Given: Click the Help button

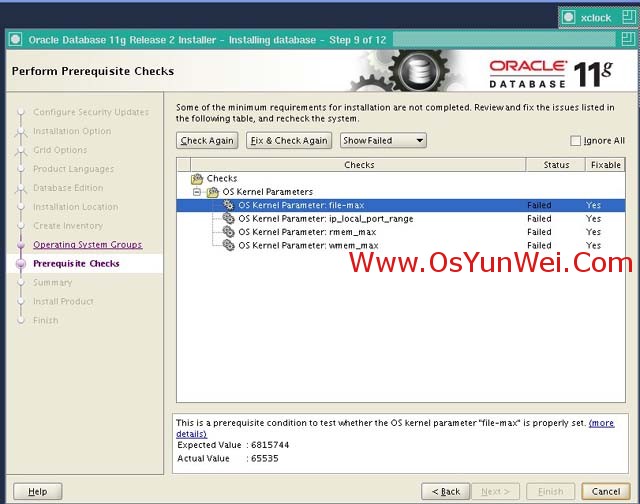Looking at the screenshot, I should pos(38,491).
